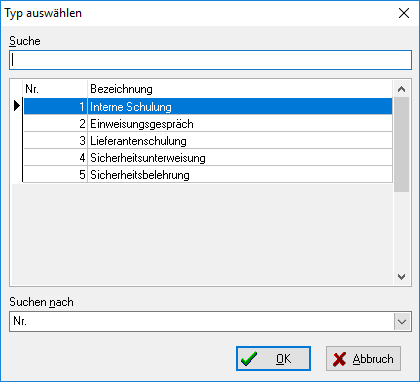Click the red X icon on Abbruch

[339, 359]
